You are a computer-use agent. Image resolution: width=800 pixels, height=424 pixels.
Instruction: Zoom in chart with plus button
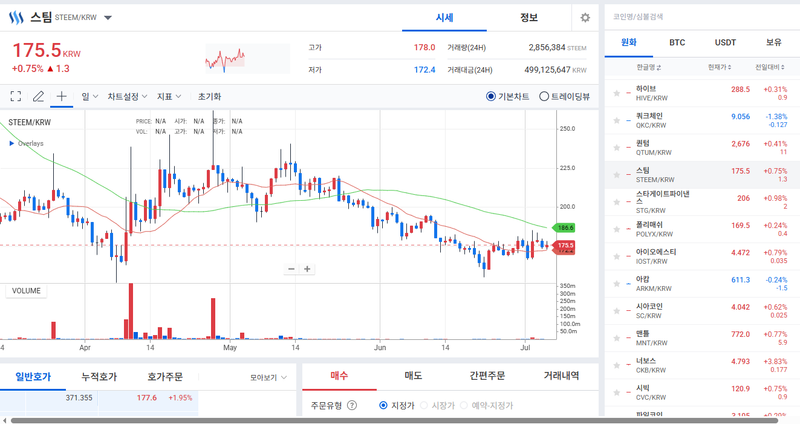pos(307,268)
